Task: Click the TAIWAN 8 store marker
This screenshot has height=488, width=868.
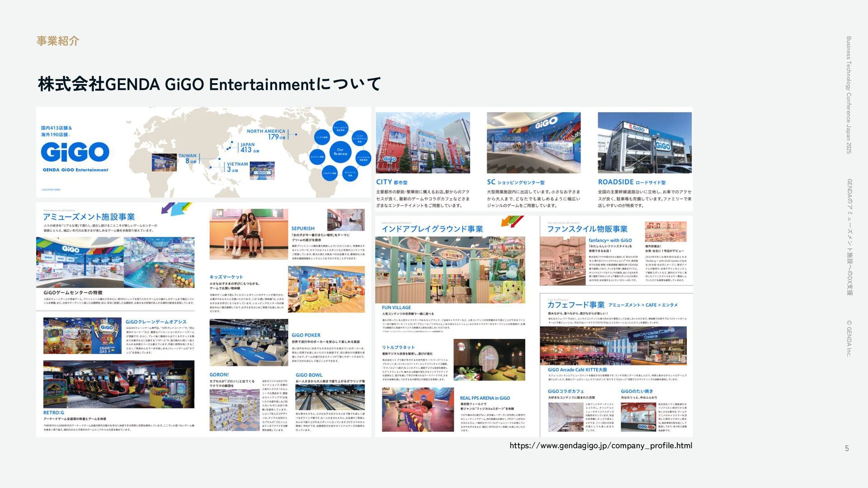Action: pos(188,158)
